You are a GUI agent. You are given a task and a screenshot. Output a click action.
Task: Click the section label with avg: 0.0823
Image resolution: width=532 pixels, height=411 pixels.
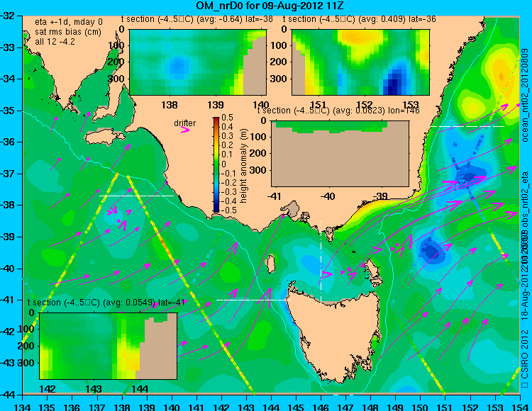(x=338, y=111)
